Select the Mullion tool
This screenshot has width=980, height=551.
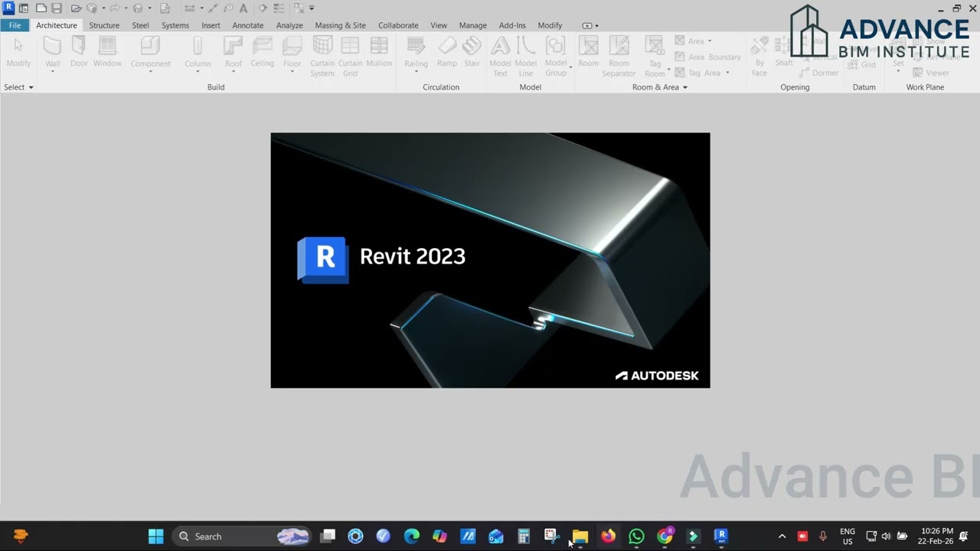[x=379, y=52]
